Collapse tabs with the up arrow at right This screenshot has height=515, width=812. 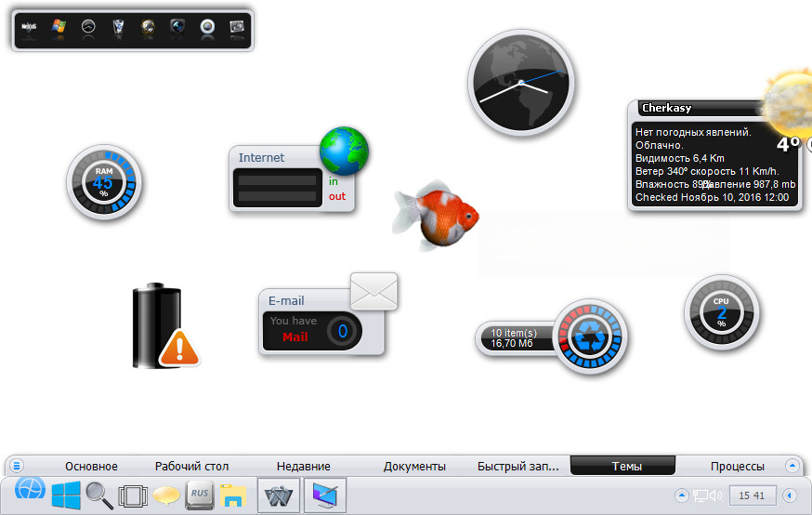click(x=792, y=466)
